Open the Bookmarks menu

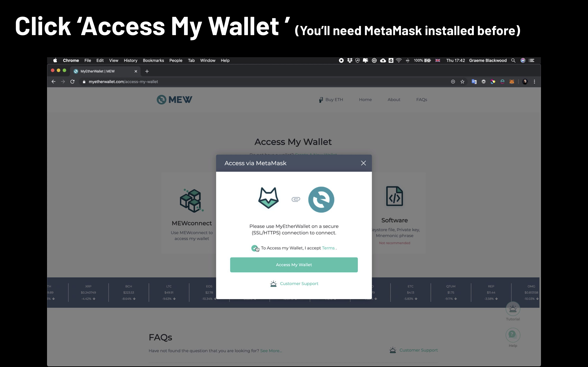153,60
